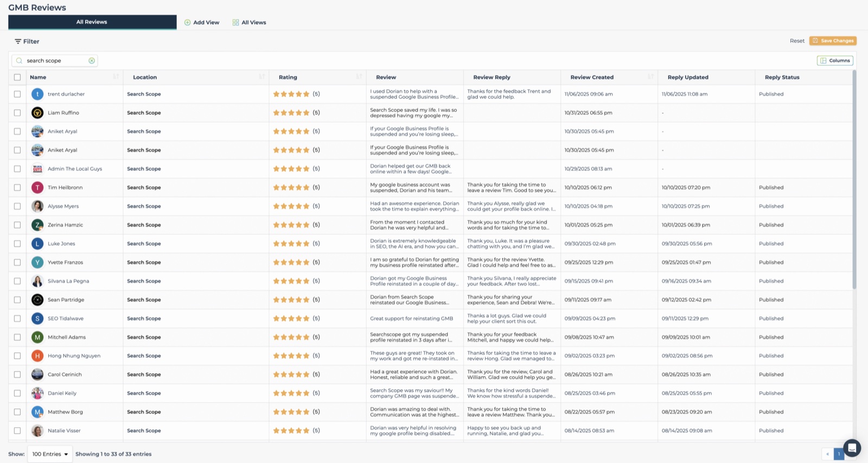Image resolution: width=868 pixels, height=463 pixels.
Task: Tick Silvana La Pegna's checkbox
Action: [x=17, y=281]
